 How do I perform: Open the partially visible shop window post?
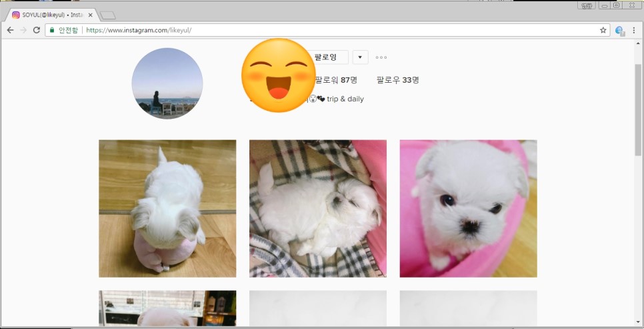click(x=167, y=308)
